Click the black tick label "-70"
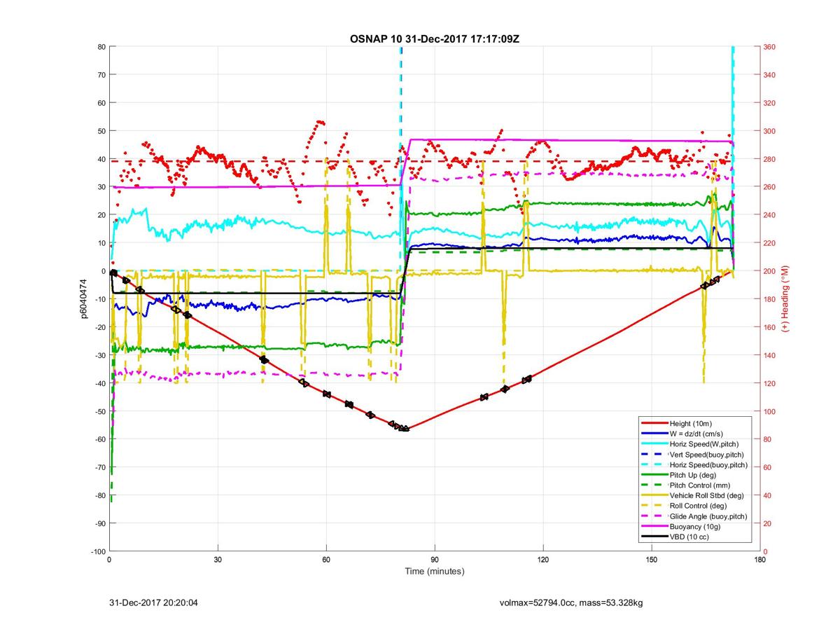Image resolution: width=840 pixels, height=620 pixels. pos(99,467)
